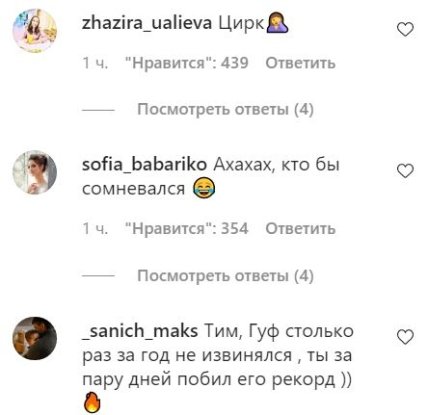
Task: Reply to sofia_babariko's comment
Action: tap(300, 229)
